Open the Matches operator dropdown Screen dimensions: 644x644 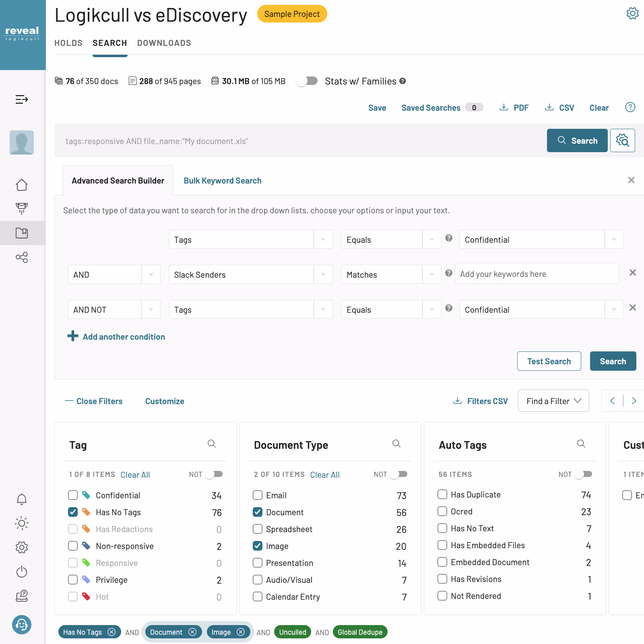coord(391,275)
